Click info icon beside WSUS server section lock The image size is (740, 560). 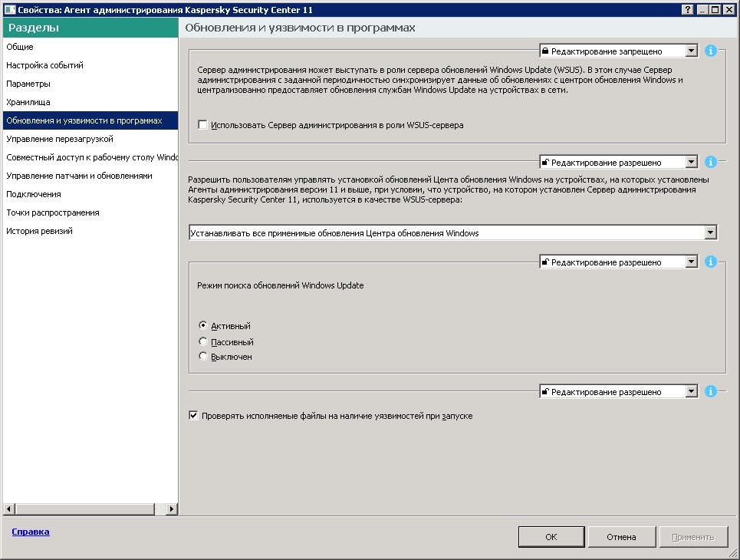click(x=710, y=51)
